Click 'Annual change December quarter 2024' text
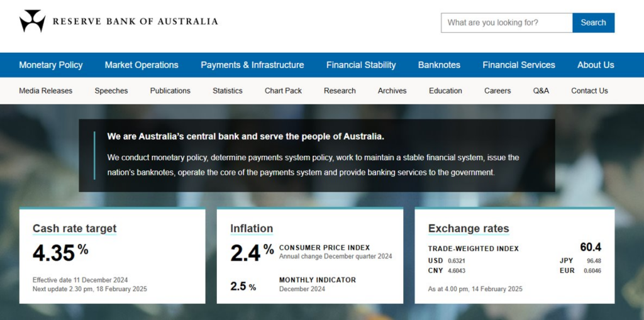 pyautogui.click(x=336, y=257)
